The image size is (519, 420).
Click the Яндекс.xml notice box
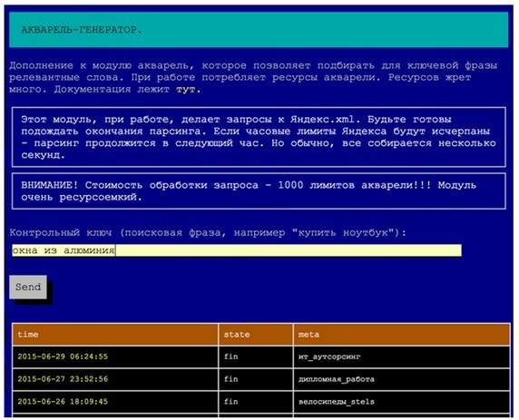point(259,137)
